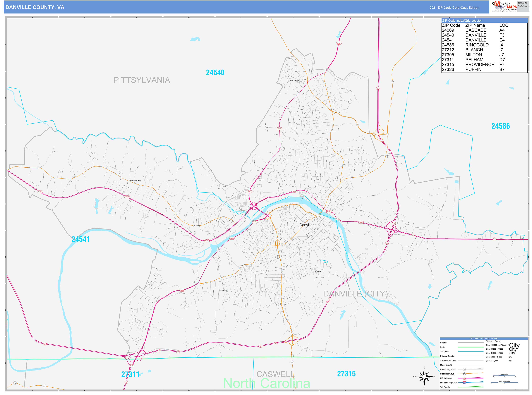
Task: Click the Scale in Miles bar
Action: [505, 376]
